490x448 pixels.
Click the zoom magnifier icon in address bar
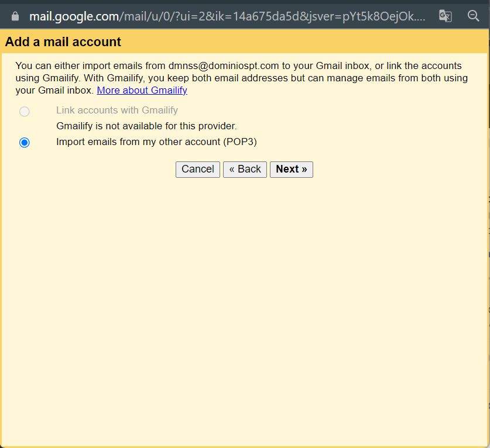click(474, 16)
